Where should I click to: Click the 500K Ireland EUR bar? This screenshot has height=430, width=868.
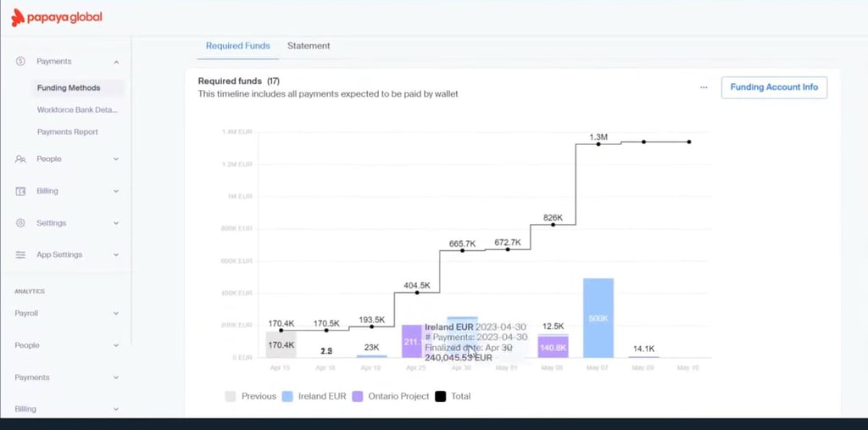pos(598,317)
